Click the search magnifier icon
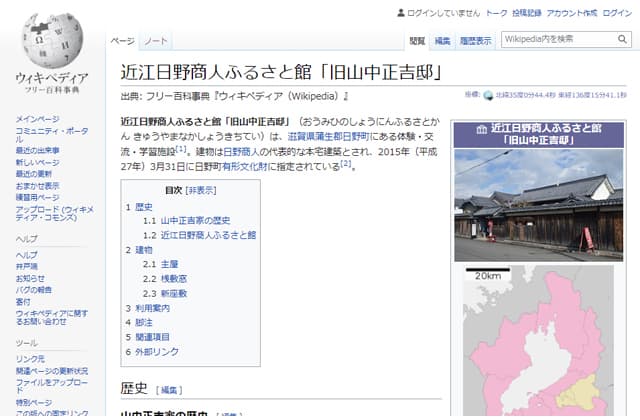The height and width of the screenshot is (420, 640). click(x=622, y=39)
